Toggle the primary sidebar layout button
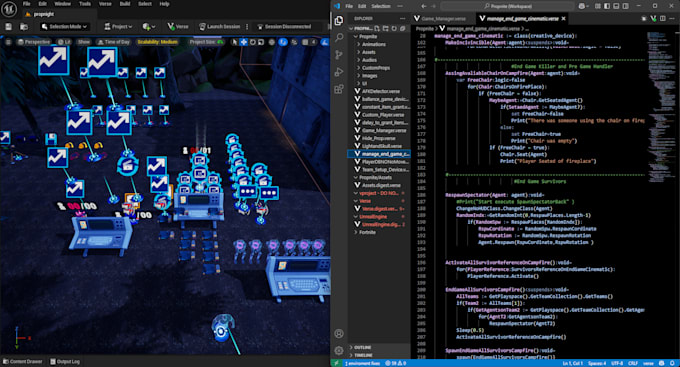This screenshot has width=680, height=367. (607, 6)
